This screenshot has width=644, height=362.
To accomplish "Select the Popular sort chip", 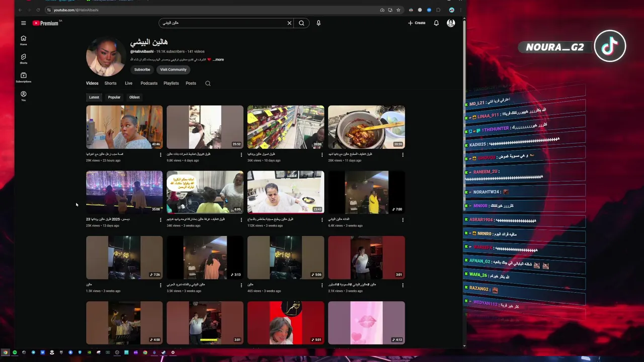I will click(x=114, y=98).
